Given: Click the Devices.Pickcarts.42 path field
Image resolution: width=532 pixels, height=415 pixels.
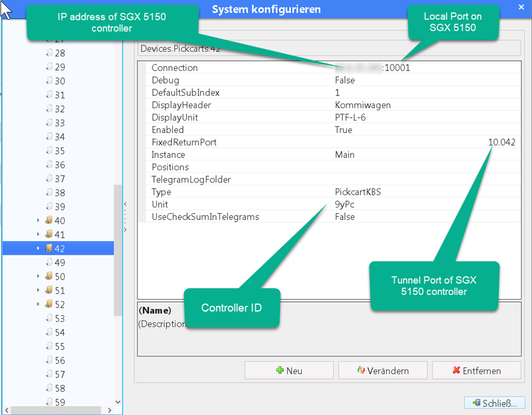Looking at the screenshot, I should (329, 48).
